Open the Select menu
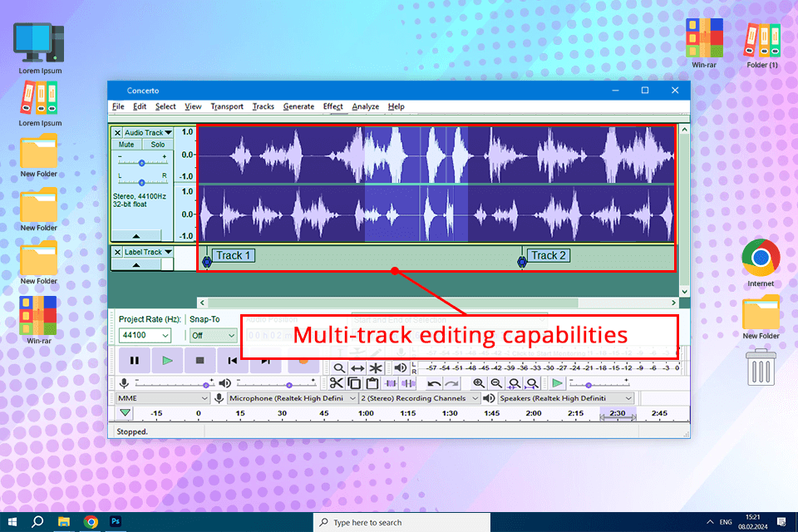This screenshot has width=798, height=532. 165,106
